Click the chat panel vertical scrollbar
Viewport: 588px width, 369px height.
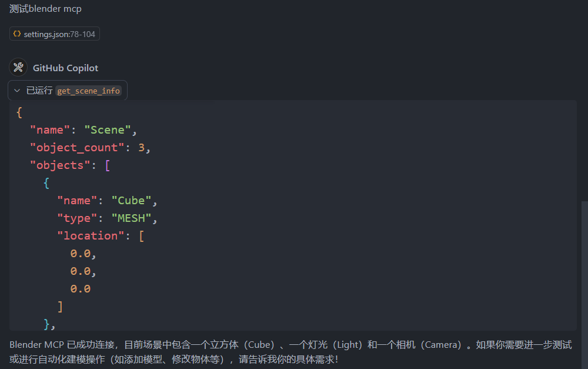[584, 285]
